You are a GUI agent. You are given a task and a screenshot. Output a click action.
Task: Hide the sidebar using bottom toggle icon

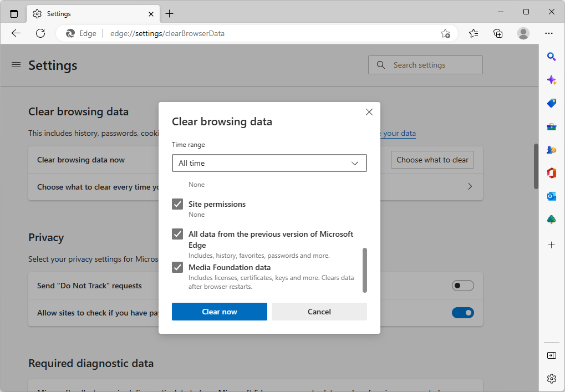pyautogui.click(x=551, y=355)
